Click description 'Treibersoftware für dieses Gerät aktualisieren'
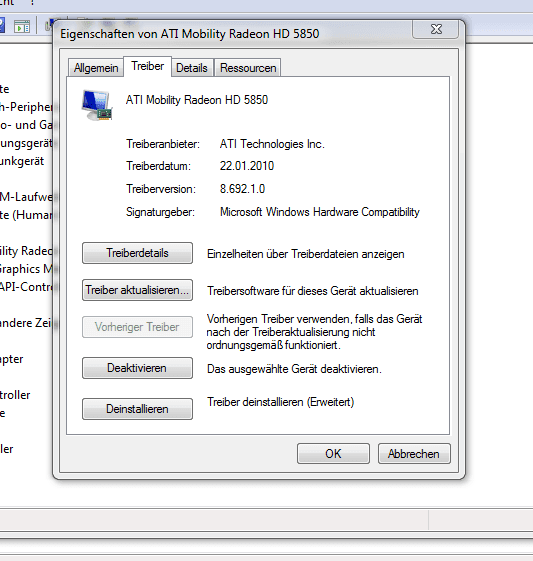 pyautogui.click(x=313, y=291)
